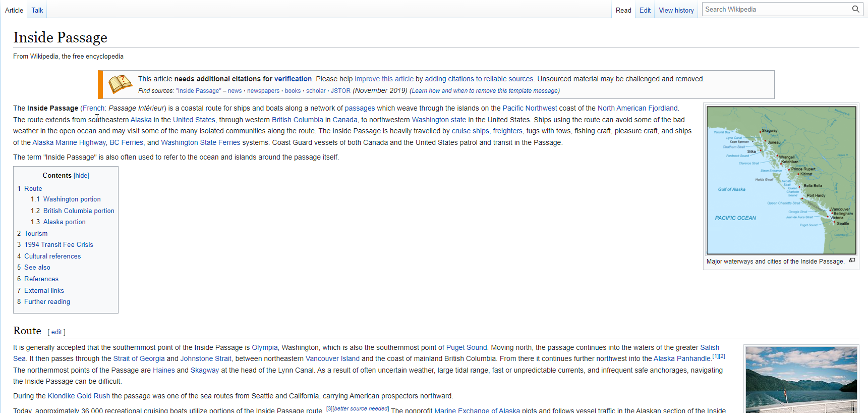Viewport: 868px width, 413px height.
Task: Open the French language link
Action: [x=94, y=108]
